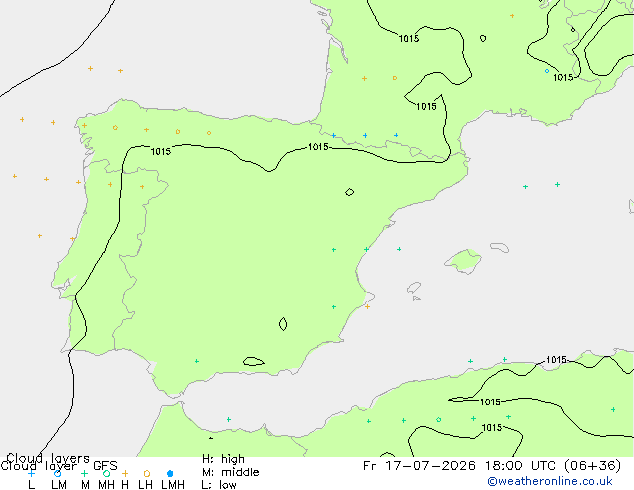Click the green plus M legend symbol
This screenshot has height=490, width=634.
tap(84, 473)
